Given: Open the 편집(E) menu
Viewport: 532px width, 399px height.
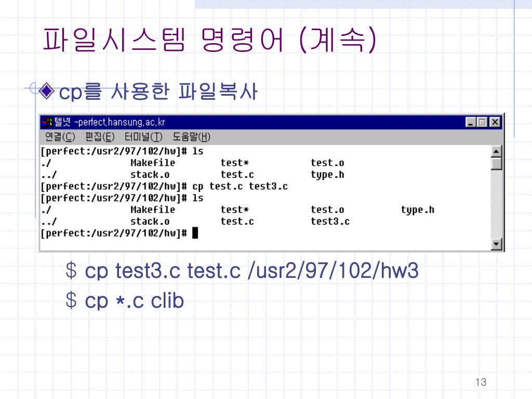Looking at the screenshot, I should point(100,137).
